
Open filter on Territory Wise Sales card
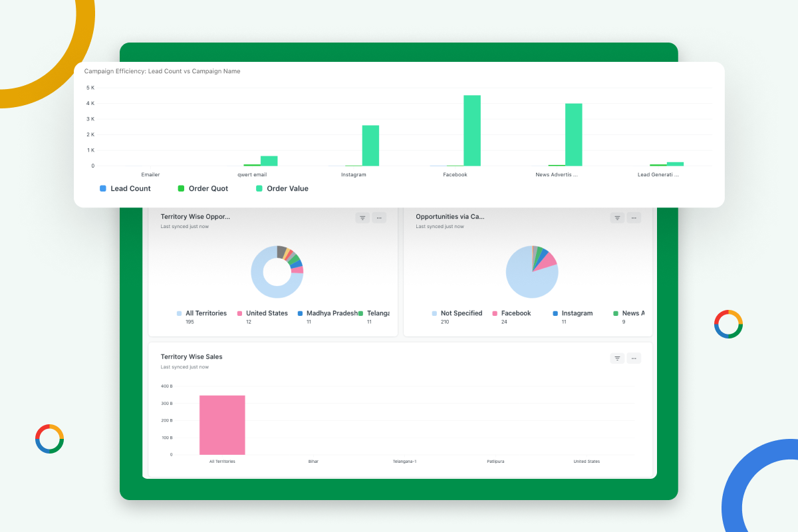pos(617,358)
